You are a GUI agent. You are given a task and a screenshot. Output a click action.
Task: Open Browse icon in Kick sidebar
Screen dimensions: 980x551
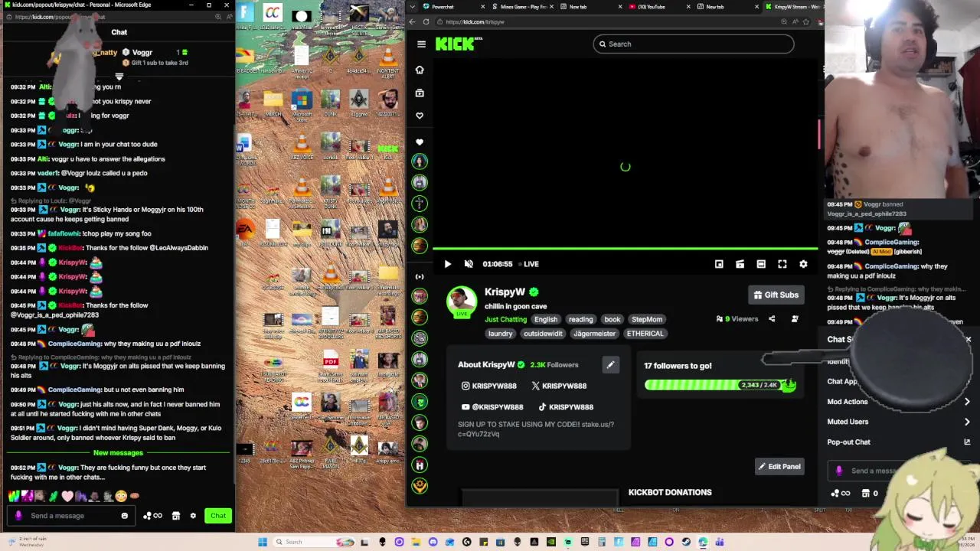tap(420, 93)
